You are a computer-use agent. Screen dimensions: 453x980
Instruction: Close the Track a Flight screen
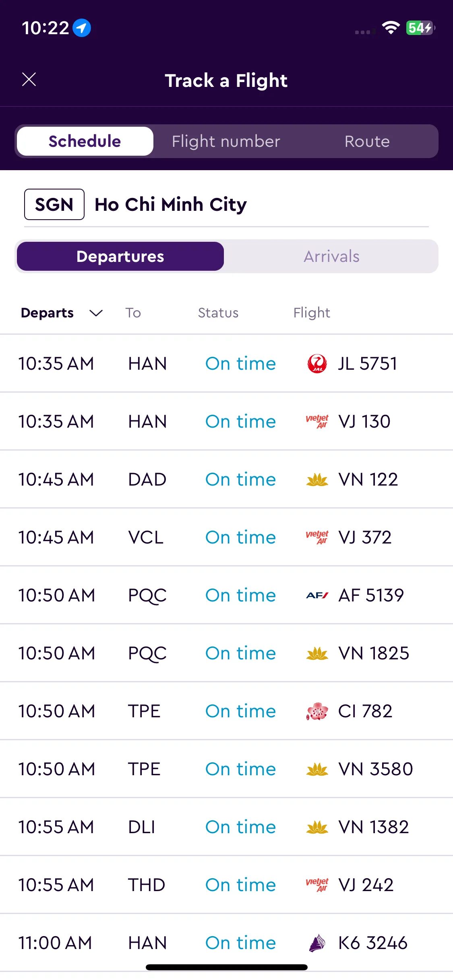coord(29,80)
